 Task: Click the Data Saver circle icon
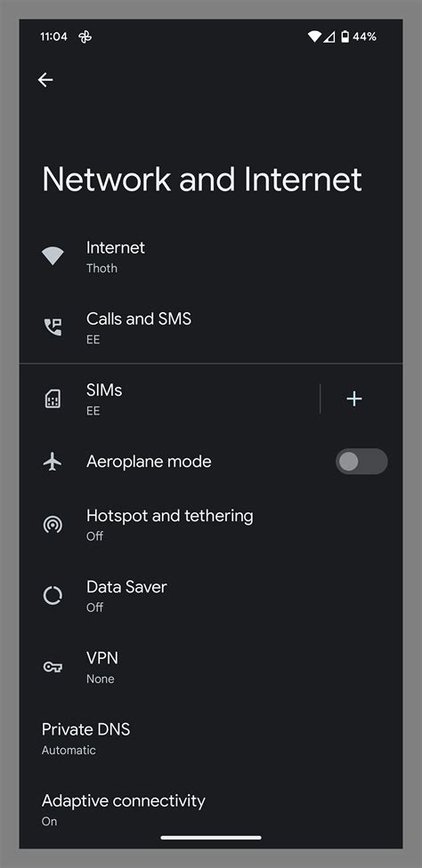pos(53,596)
